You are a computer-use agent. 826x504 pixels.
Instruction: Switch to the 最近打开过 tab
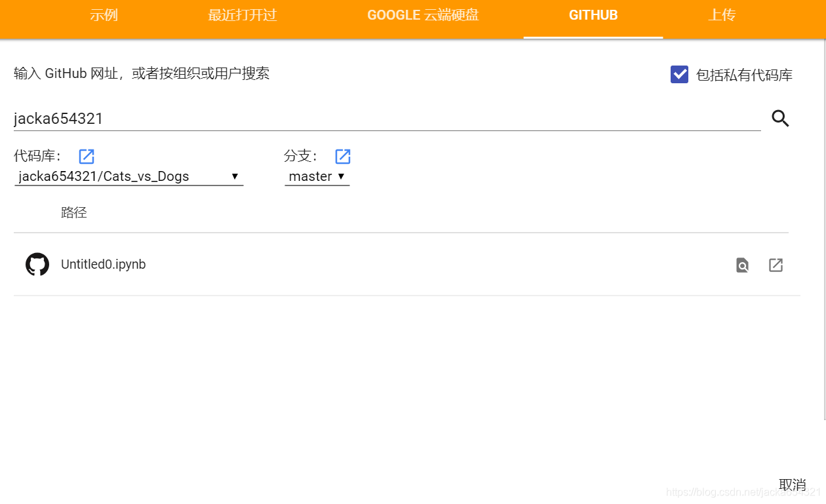(243, 15)
